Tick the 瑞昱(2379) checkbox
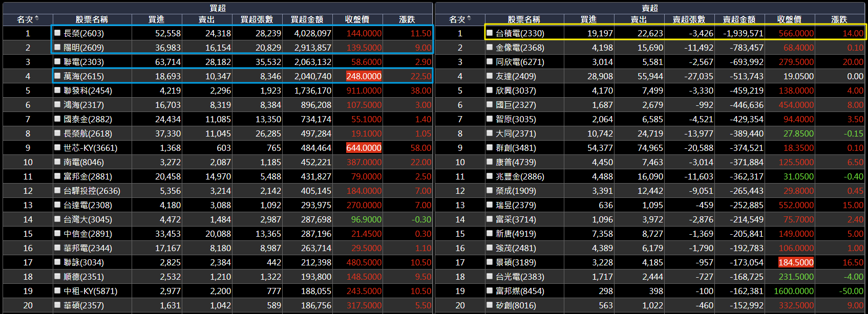Viewport: 868px width, 314px height. (490, 205)
